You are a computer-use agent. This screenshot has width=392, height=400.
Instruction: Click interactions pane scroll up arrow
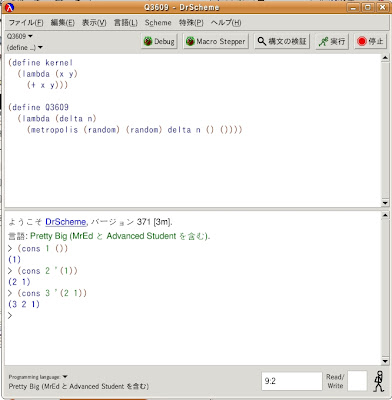click(x=385, y=216)
